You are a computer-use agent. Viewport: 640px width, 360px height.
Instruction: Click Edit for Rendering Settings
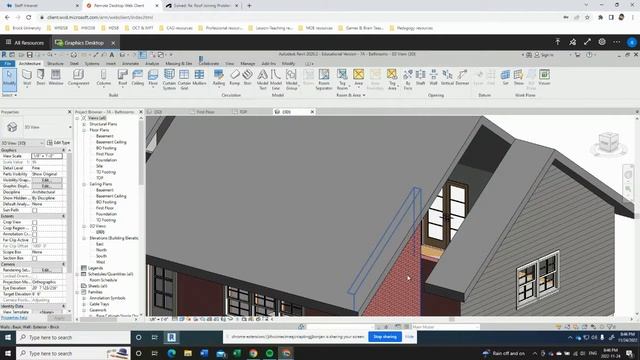pyautogui.click(x=47, y=270)
